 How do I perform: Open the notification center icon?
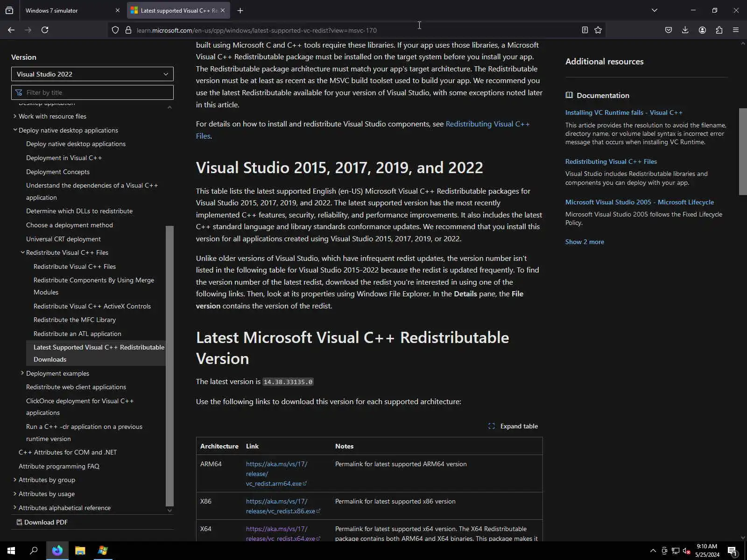tap(732, 551)
